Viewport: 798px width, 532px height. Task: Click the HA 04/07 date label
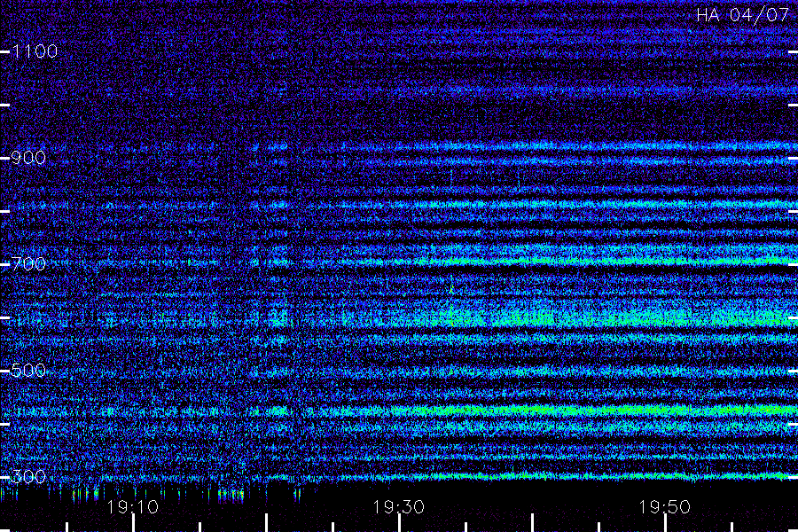pos(742,15)
